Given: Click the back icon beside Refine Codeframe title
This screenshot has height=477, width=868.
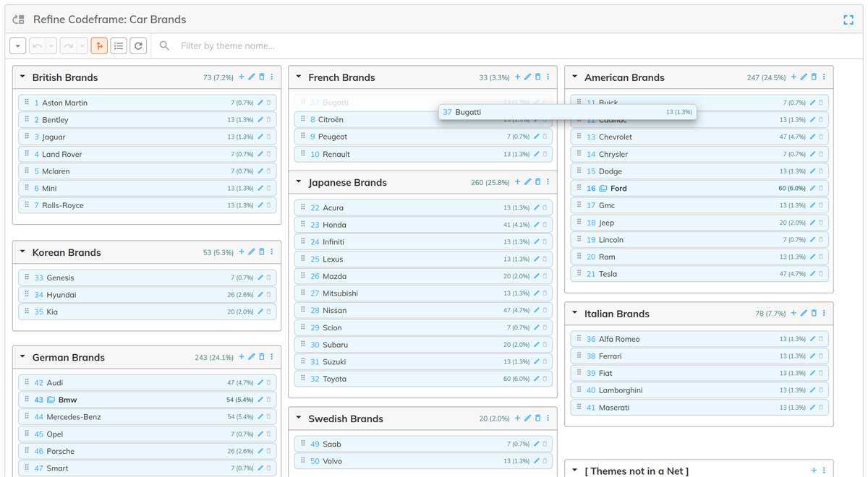Looking at the screenshot, I should click(x=18, y=20).
